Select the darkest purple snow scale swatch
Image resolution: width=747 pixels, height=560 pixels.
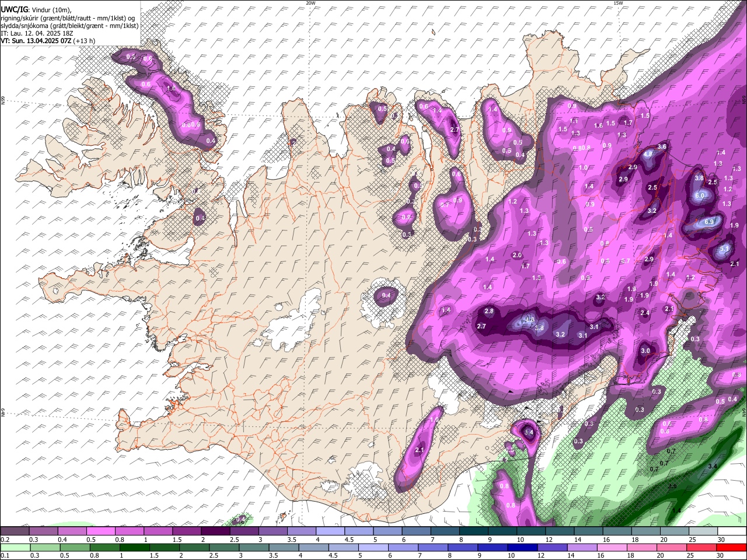coord(215,531)
